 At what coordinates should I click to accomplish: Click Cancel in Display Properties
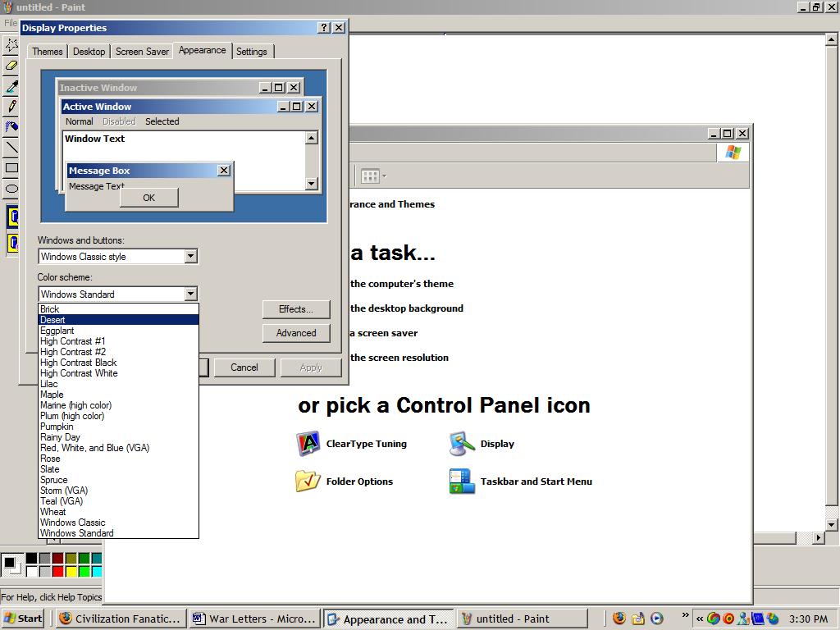(244, 367)
